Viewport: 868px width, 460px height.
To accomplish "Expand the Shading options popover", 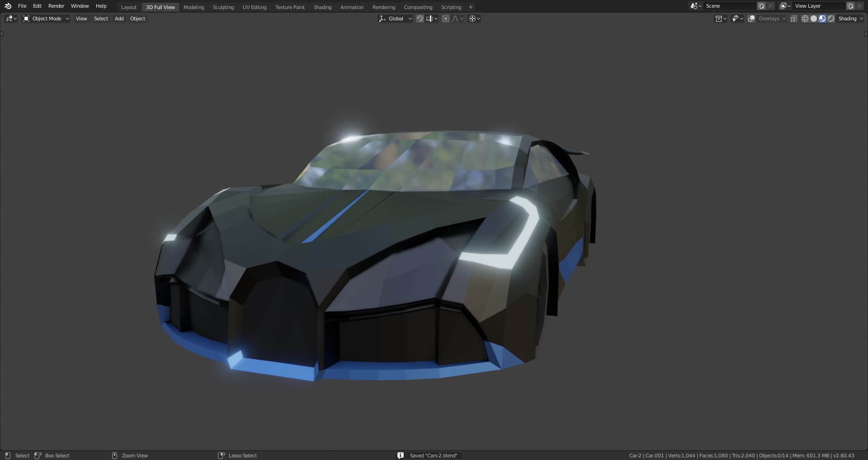I will point(850,19).
